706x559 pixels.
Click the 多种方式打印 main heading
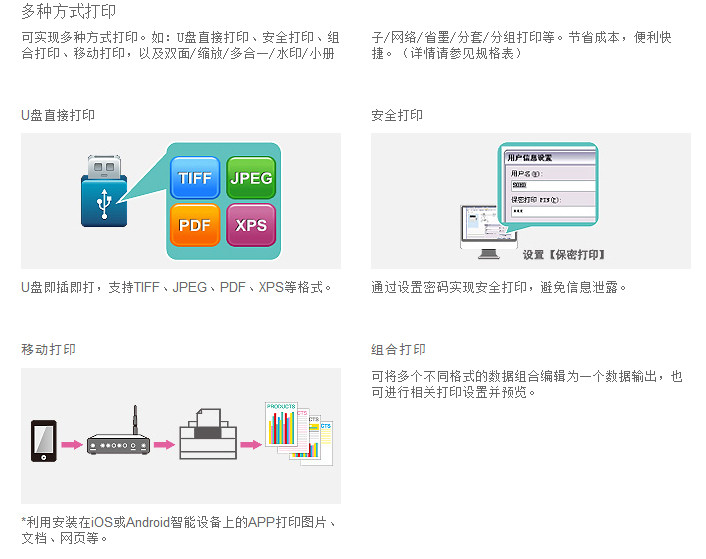click(x=68, y=11)
